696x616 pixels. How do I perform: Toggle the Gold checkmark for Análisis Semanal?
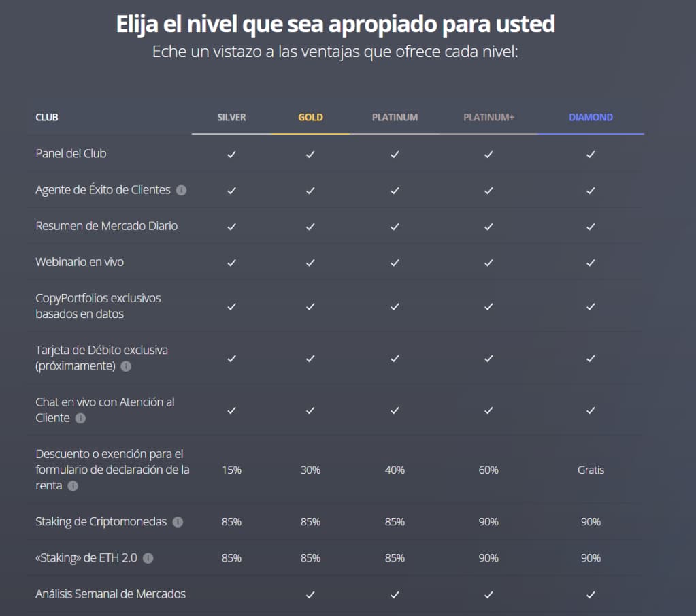tap(310, 594)
